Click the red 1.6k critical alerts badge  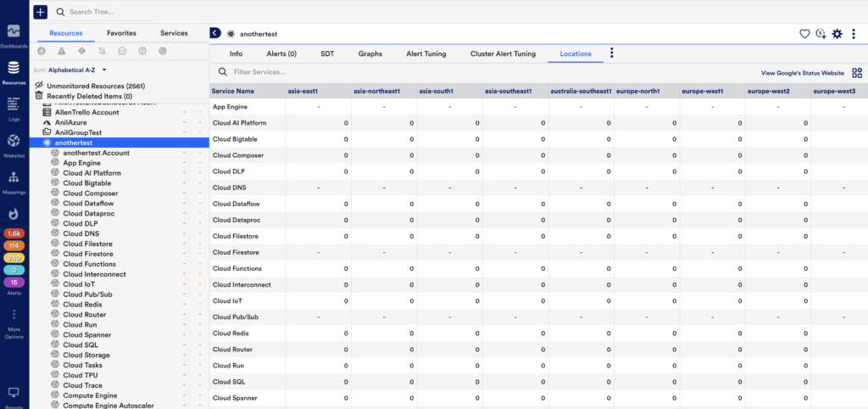click(14, 234)
